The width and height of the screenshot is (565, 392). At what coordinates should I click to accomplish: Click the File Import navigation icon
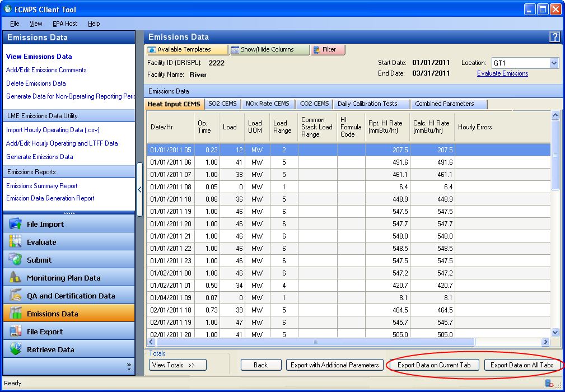(15, 224)
